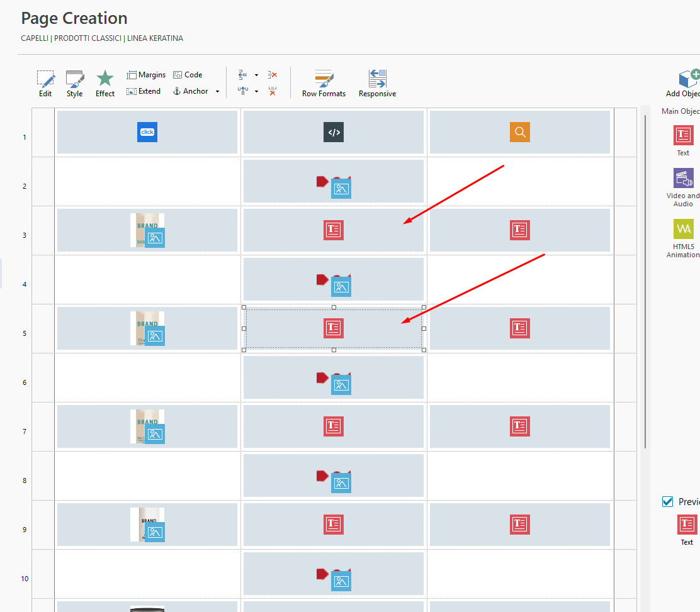This screenshot has height=612, width=700.
Task: Open cell Margins settings
Action: (x=146, y=75)
